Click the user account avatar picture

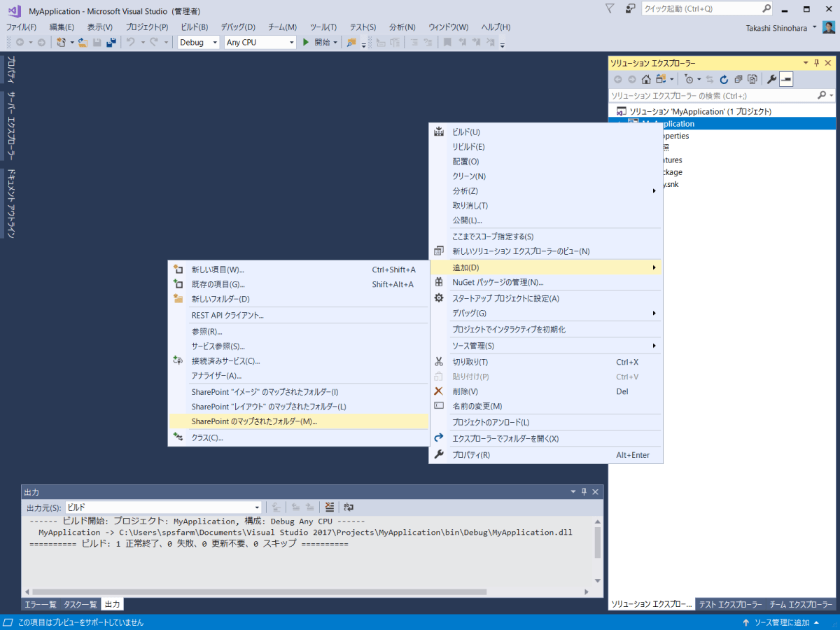828,27
